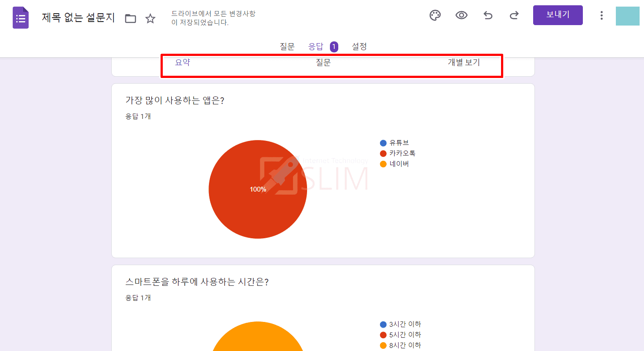Click the orange pie chart of phone usage
The height and width of the screenshot is (351, 644).
(258, 337)
